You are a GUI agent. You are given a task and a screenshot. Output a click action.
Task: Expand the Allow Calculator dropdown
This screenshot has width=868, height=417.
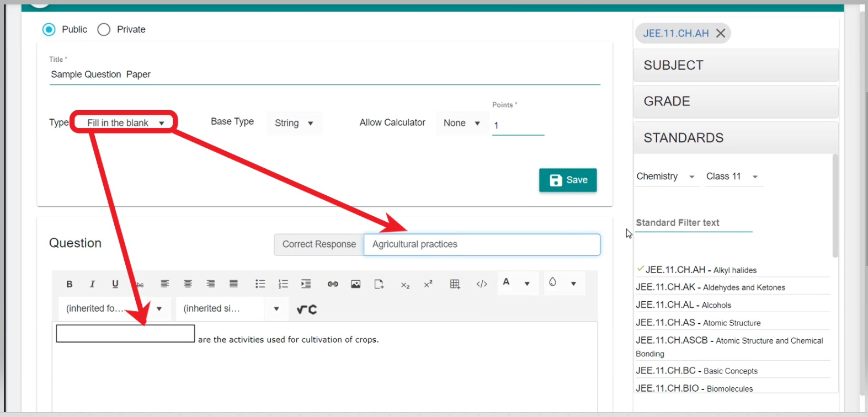[x=461, y=123]
